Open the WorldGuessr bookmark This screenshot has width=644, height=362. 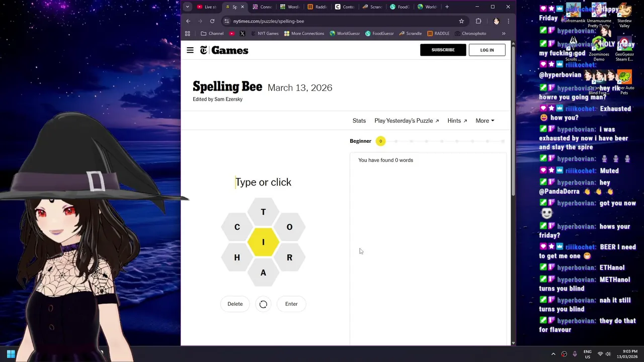pyautogui.click(x=345, y=34)
